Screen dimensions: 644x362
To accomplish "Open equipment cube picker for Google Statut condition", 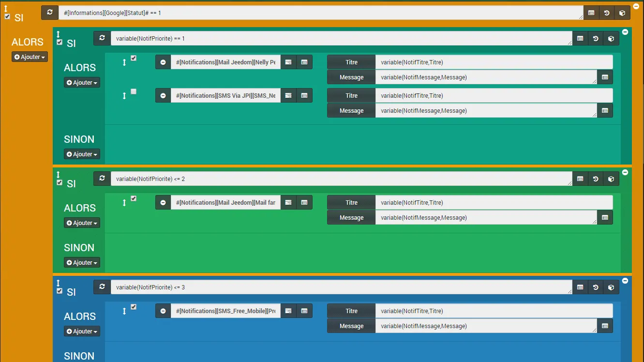I will click(622, 13).
